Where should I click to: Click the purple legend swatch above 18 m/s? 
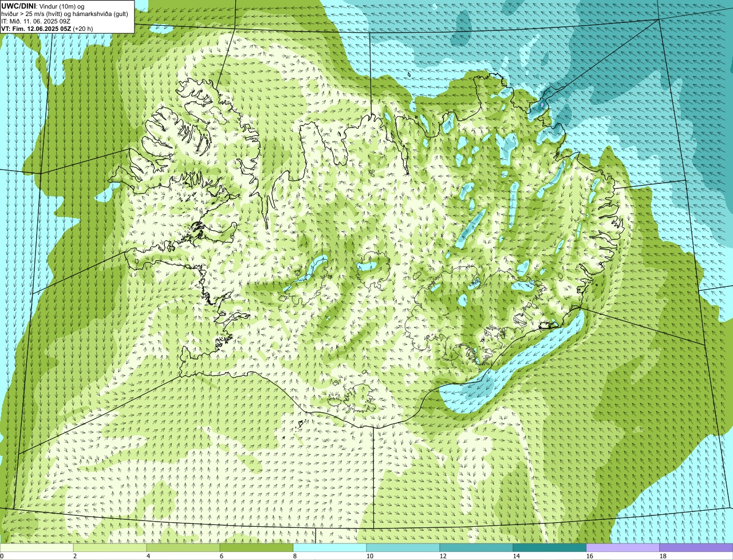[696, 548]
